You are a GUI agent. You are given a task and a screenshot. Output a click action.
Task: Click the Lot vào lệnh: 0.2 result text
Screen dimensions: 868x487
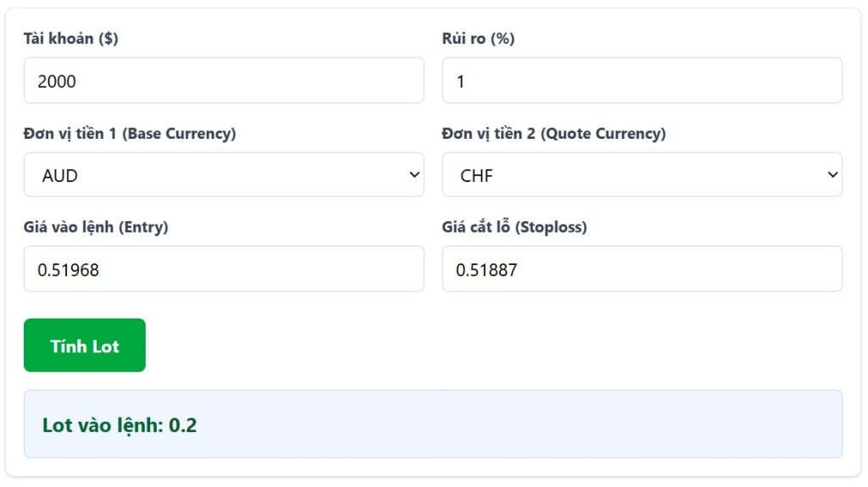pyautogui.click(x=120, y=425)
